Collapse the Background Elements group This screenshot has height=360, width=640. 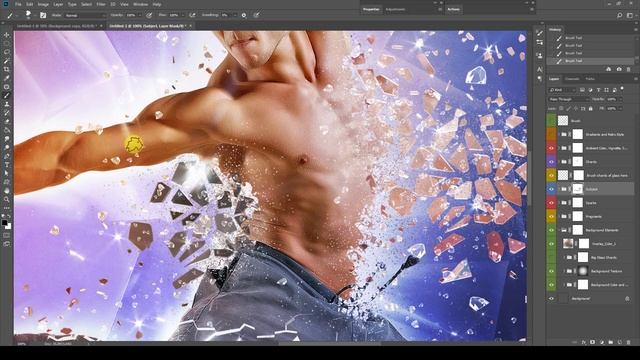559,230
